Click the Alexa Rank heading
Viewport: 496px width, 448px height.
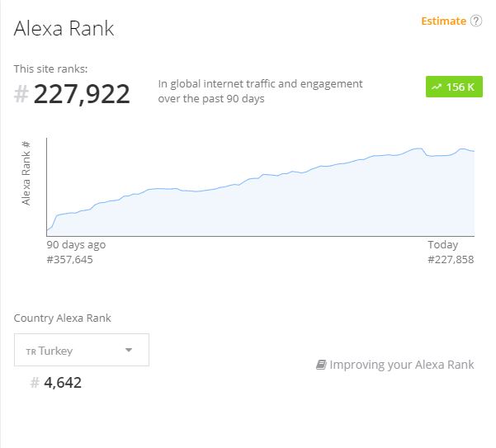64,29
